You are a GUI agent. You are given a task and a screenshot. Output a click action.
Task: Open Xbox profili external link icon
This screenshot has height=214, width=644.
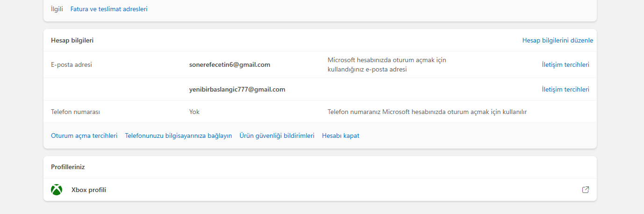pyautogui.click(x=586, y=190)
